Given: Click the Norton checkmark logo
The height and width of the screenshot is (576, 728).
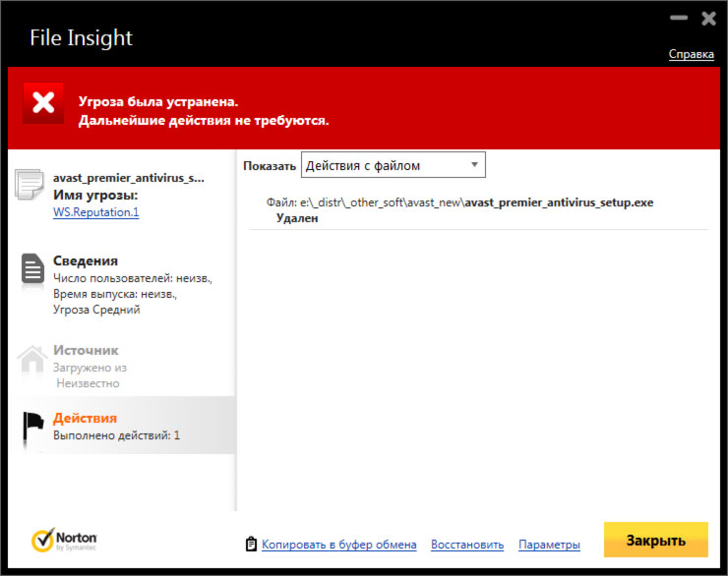Looking at the screenshot, I should click(42, 541).
